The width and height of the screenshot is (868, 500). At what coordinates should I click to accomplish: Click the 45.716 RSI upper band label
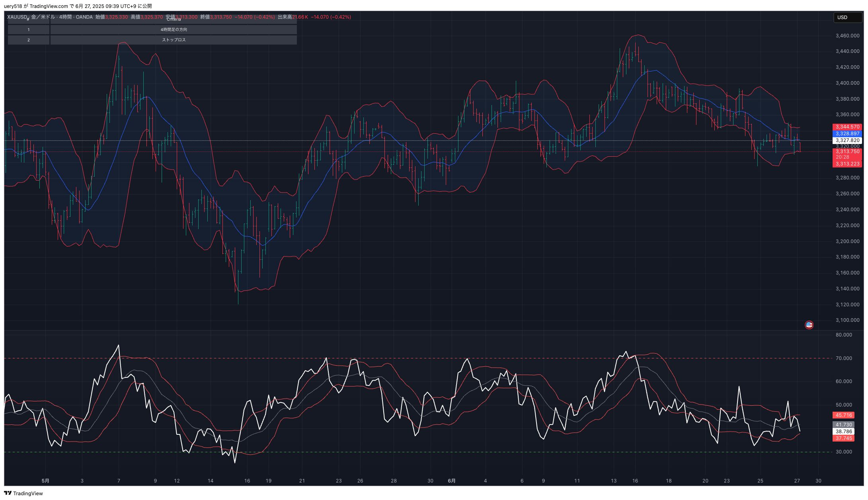843,415
